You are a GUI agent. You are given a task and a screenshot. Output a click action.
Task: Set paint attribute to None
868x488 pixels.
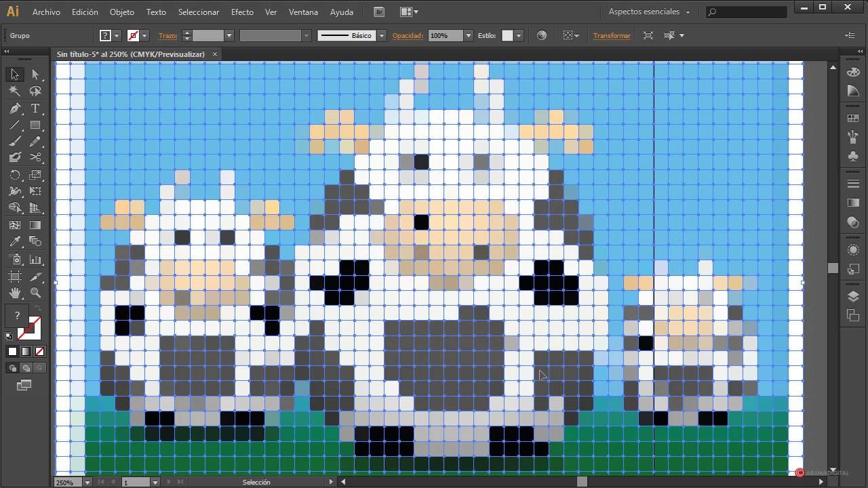39,351
